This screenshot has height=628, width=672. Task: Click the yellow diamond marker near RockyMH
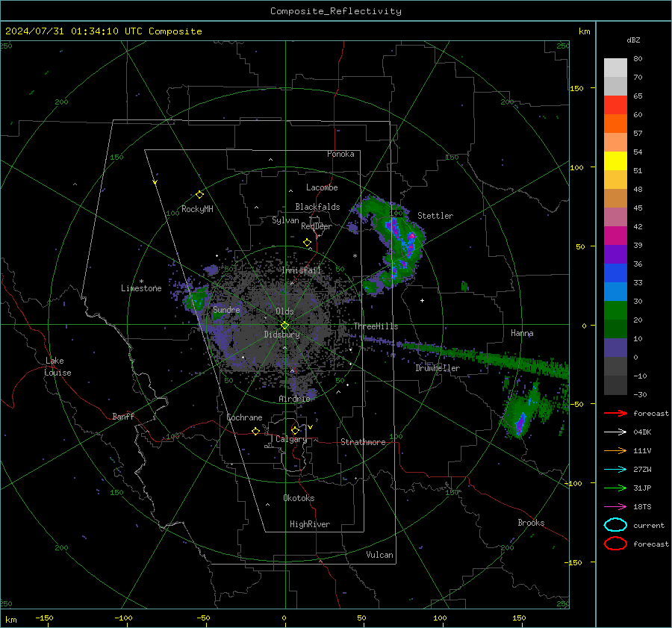coord(199,195)
